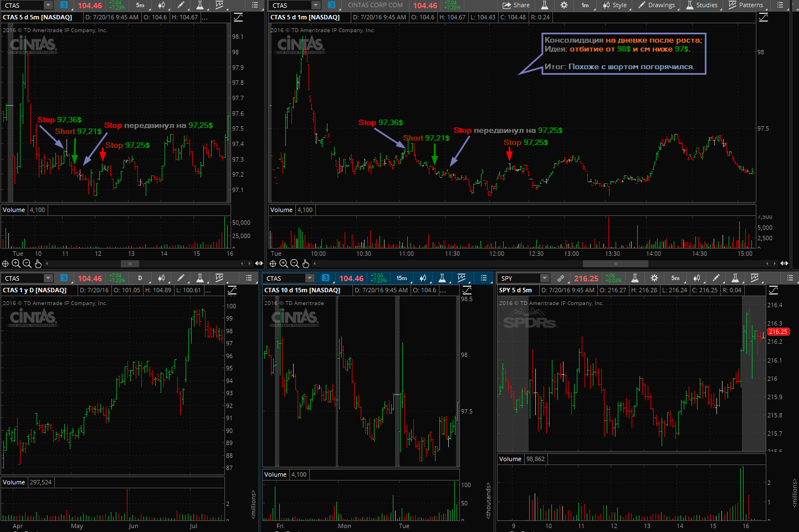Select crosshair tool below CTAS 5m chart
The height and width of the screenshot is (532, 799).
[x=5, y=264]
